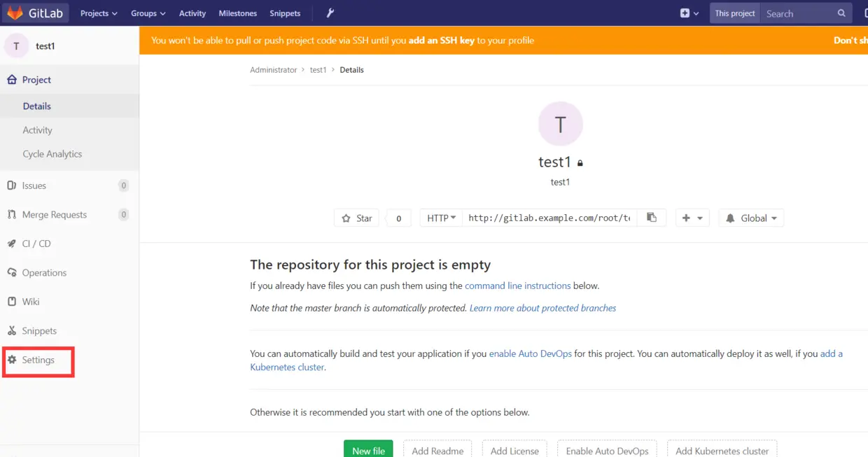
Task: Go to Activity in the top navbar
Action: (192, 13)
